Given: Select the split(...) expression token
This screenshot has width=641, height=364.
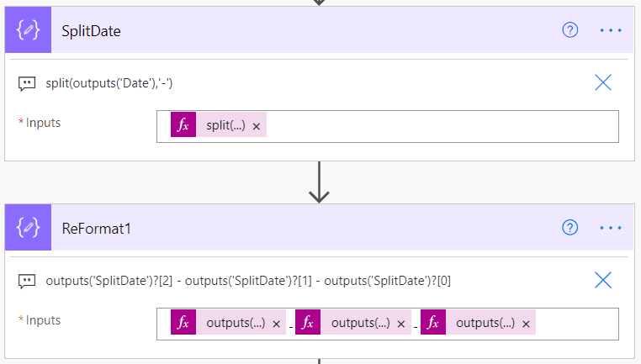Looking at the screenshot, I should click(x=225, y=125).
